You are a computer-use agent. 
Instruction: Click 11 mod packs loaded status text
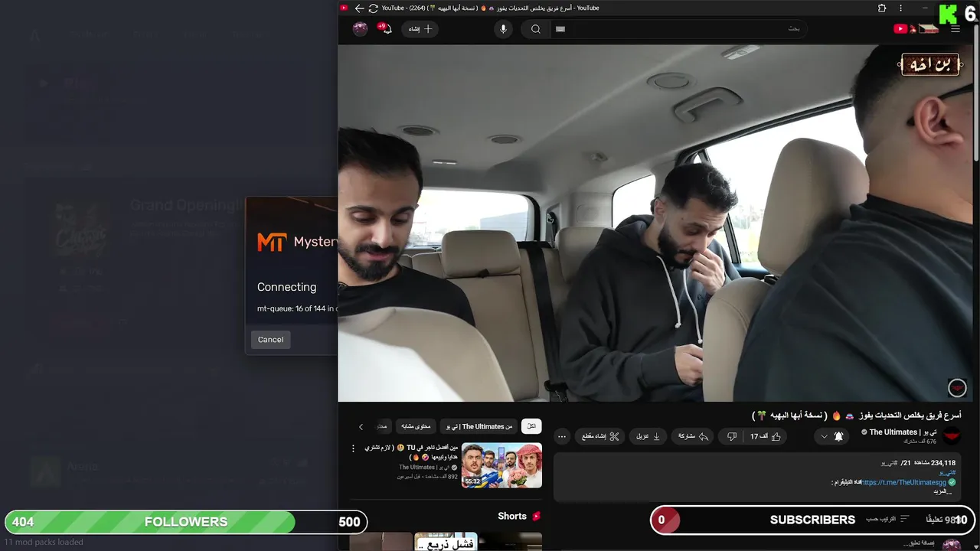(44, 542)
